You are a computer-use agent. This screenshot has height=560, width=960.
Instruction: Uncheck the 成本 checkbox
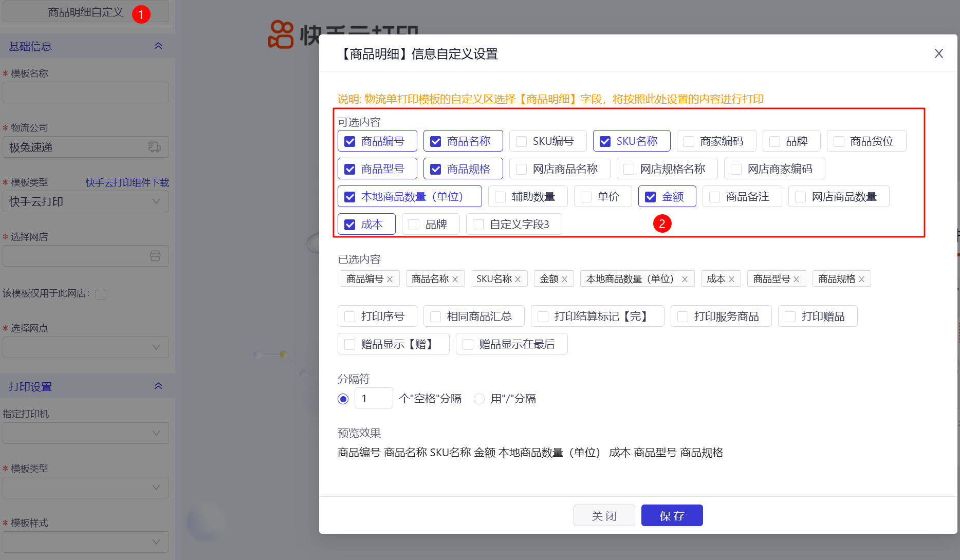[x=350, y=225]
